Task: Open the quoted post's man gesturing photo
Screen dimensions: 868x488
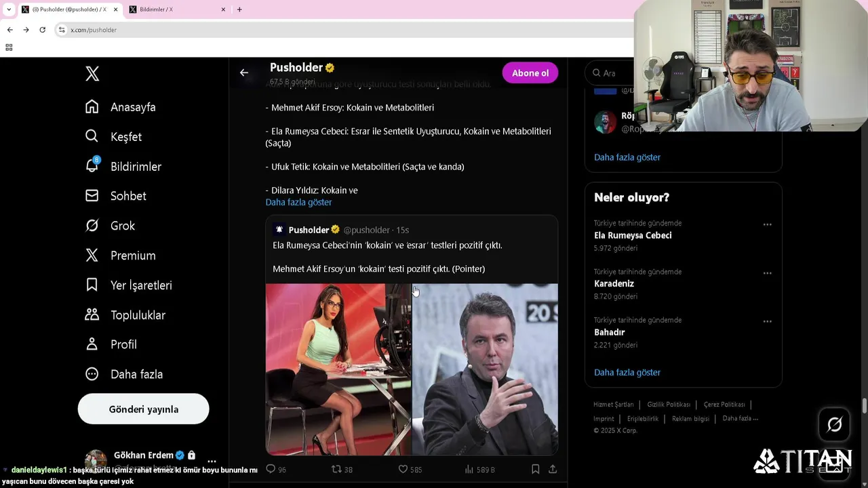Action: tap(486, 369)
